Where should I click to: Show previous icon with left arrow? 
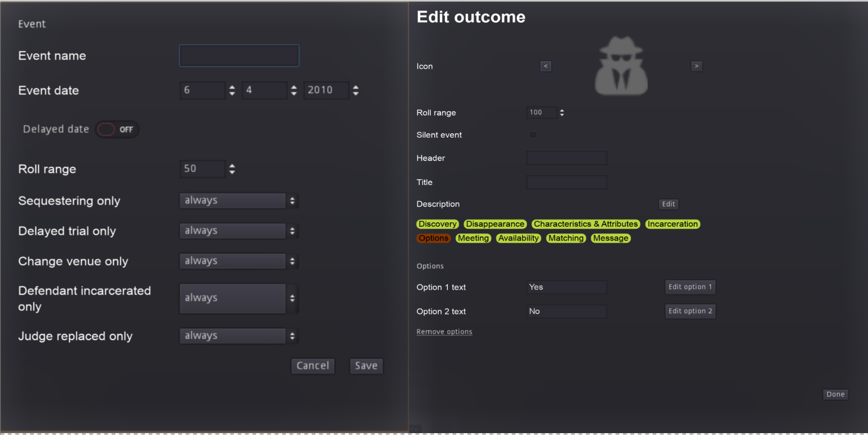pyautogui.click(x=546, y=66)
